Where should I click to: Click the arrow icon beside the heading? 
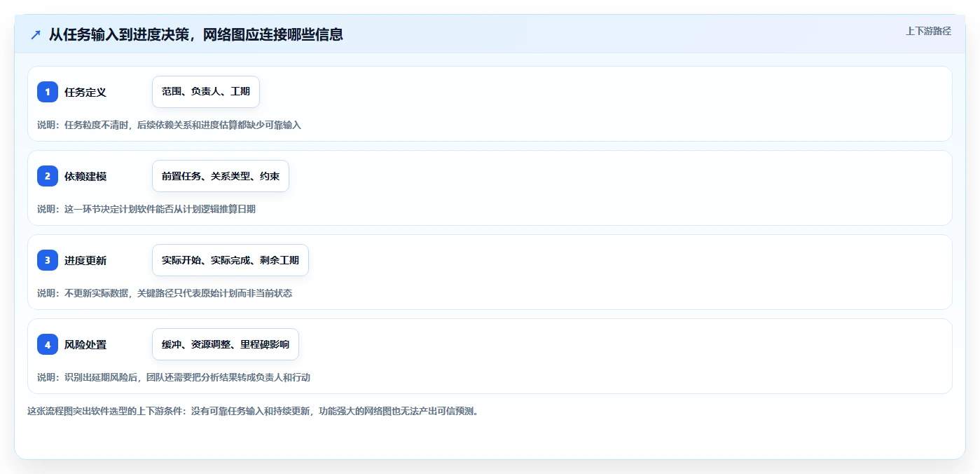point(36,34)
